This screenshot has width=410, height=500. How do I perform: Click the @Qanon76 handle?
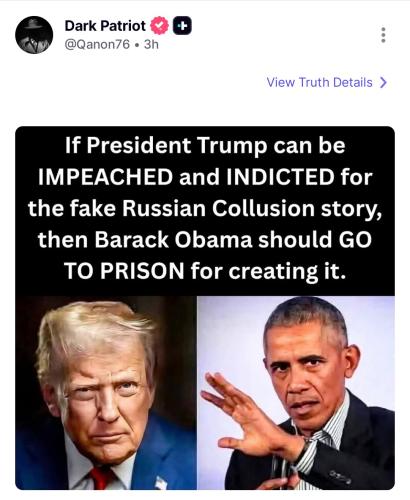[x=97, y=44]
